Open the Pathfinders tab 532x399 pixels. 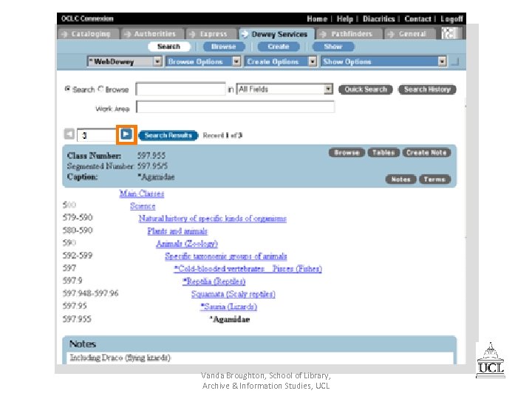[x=349, y=34]
